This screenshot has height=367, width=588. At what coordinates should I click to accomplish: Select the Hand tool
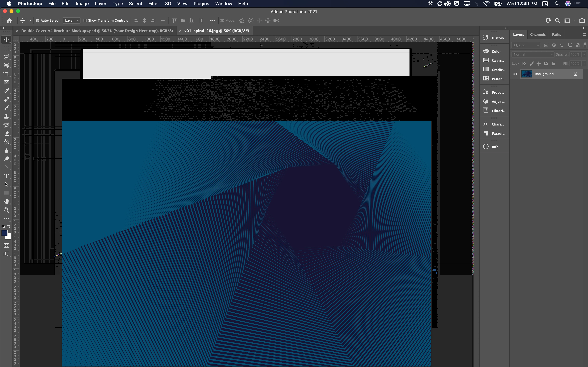[7, 202]
